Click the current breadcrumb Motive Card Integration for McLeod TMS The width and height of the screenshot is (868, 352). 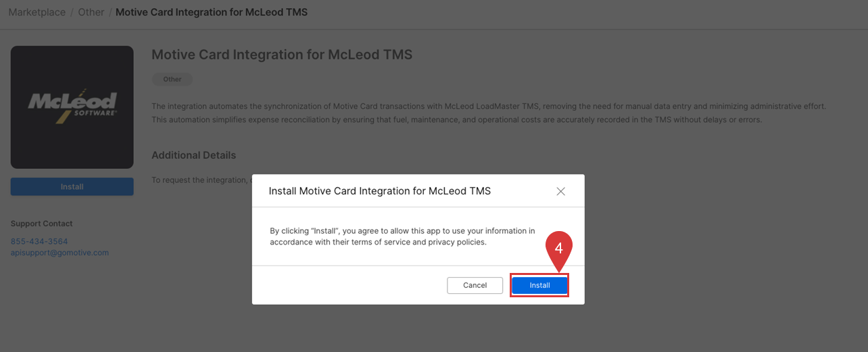[x=212, y=12]
